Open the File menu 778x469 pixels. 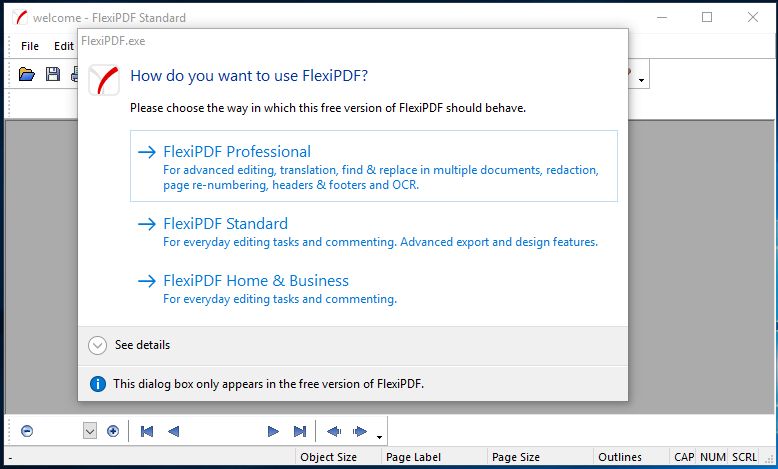point(30,46)
